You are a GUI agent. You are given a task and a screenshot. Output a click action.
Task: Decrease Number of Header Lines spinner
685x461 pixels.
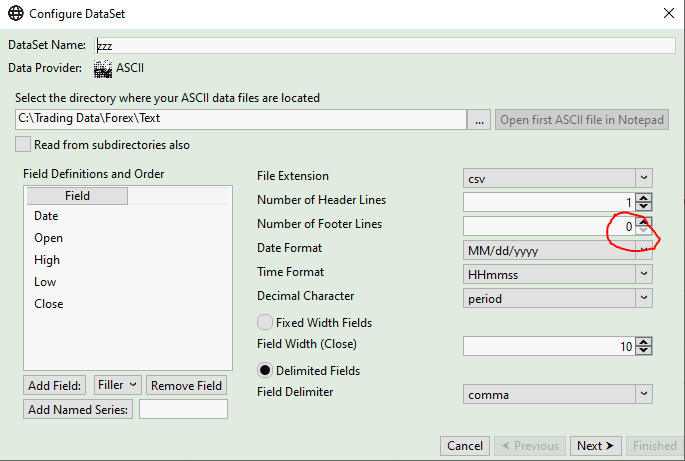(x=644, y=206)
